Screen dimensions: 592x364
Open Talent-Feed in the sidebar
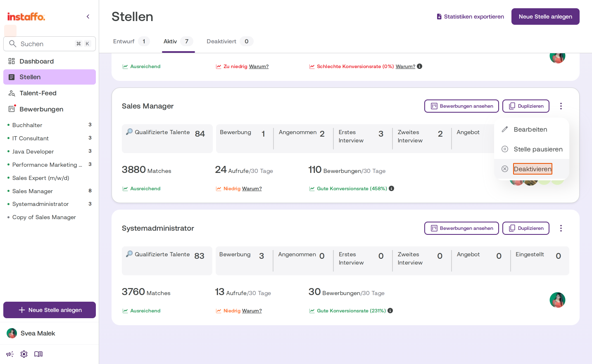[50, 93]
